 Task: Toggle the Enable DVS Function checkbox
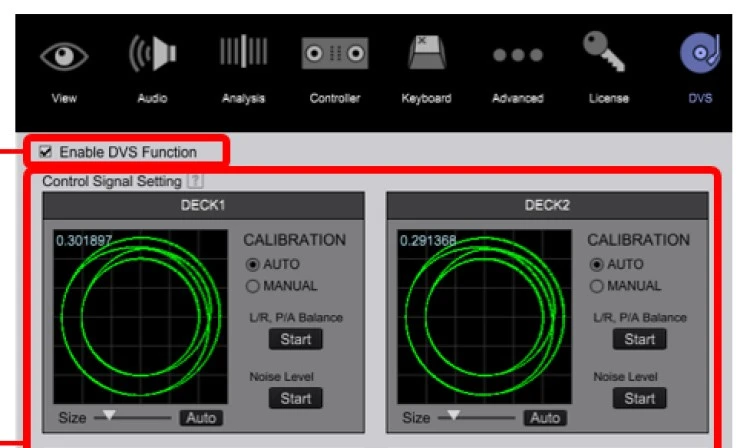pyautogui.click(x=46, y=152)
